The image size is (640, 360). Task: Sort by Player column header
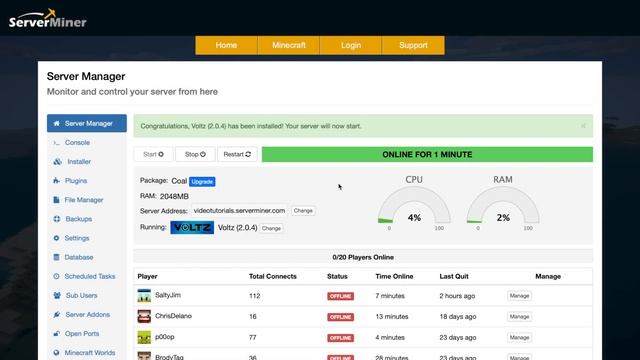147,276
